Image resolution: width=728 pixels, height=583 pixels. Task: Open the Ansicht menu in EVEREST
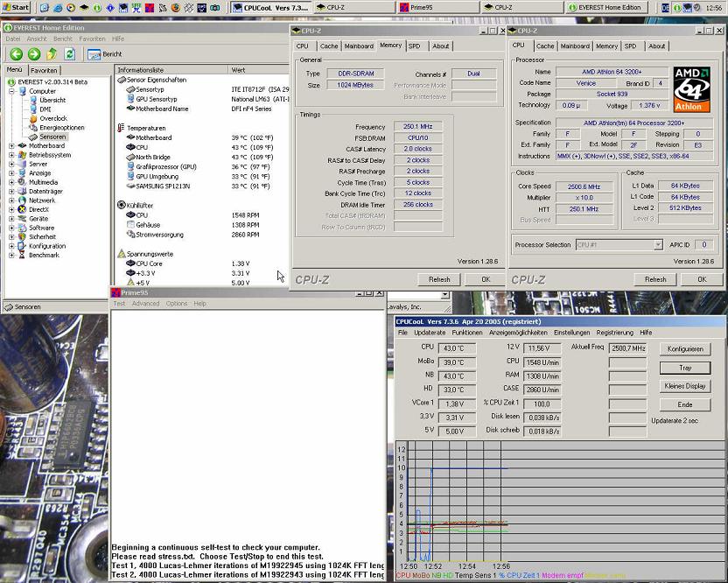[x=37, y=39]
